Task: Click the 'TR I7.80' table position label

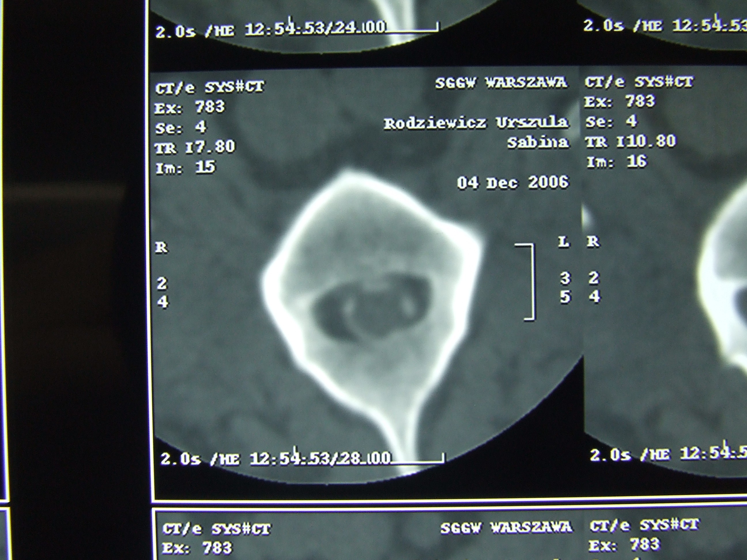Action: click(195, 147)
